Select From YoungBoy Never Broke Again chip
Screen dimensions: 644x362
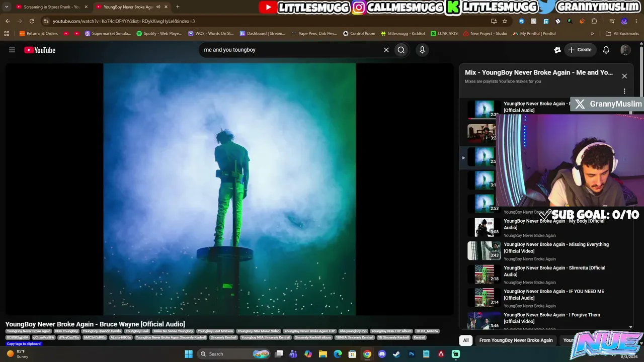[x=516, y=340]
